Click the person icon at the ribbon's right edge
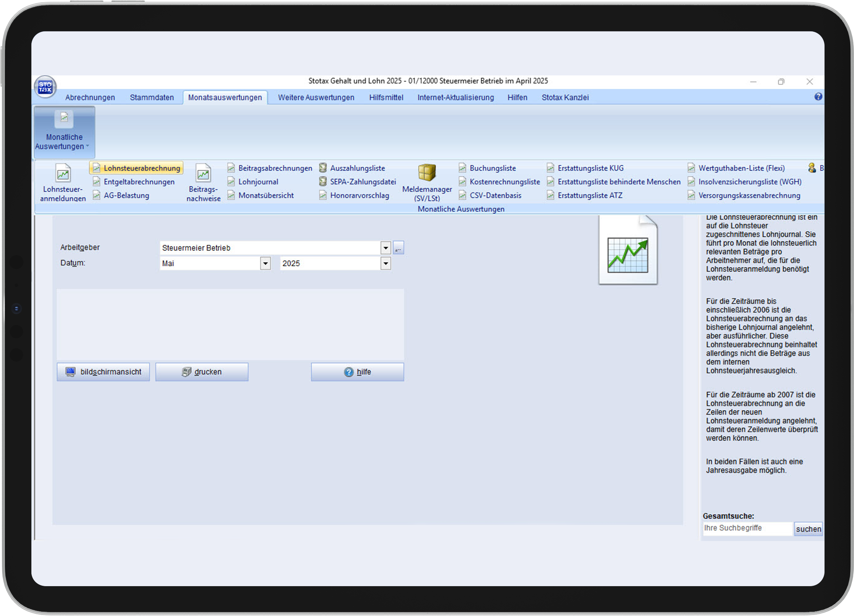854x616 pixels. [x=812, y=168]
